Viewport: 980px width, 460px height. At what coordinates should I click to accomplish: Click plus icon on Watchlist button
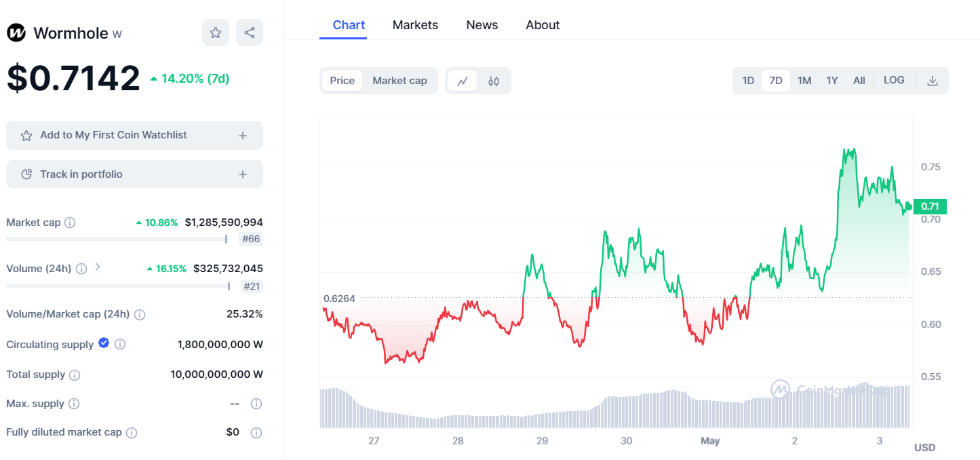click(243, 135)
